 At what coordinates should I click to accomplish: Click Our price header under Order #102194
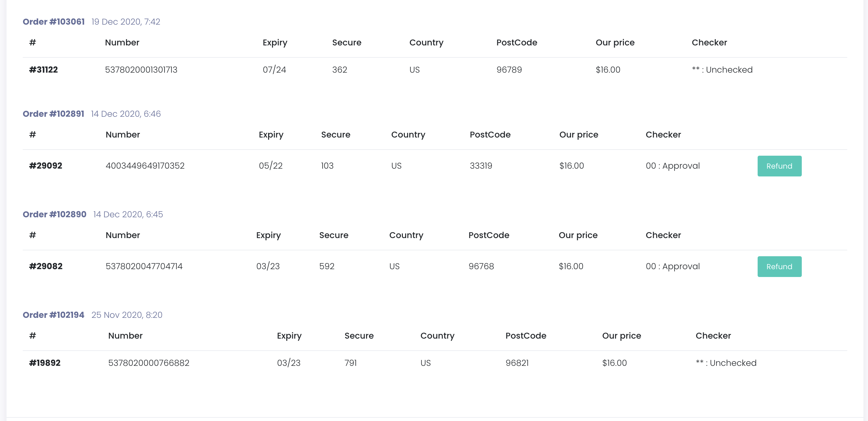pos(621,336)
